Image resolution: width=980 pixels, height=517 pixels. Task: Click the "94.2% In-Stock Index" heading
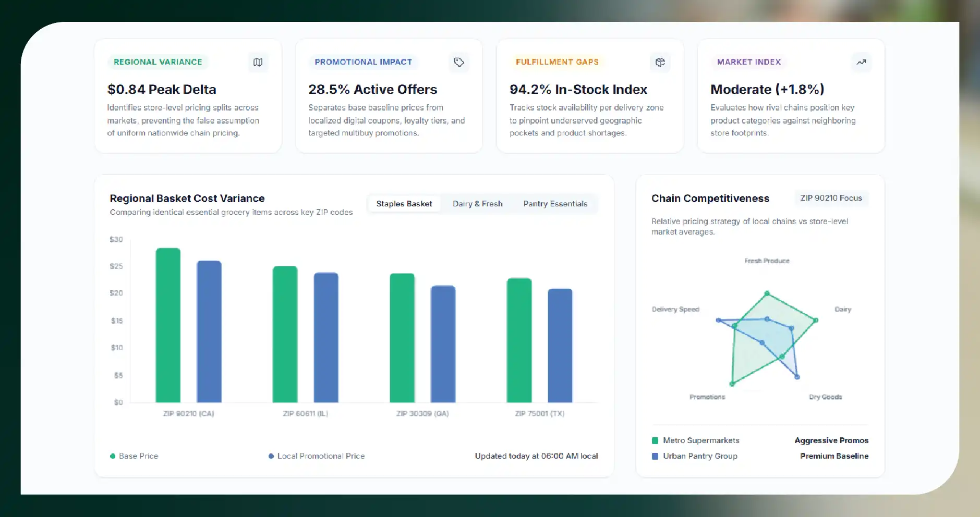click(x=578, y=90)
